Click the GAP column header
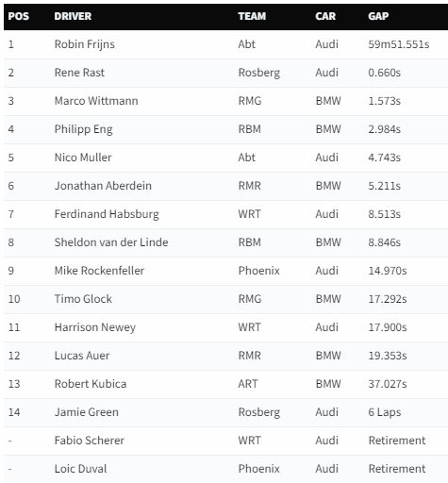The height and width of the screenshot is (483, 448). [378, 16]
